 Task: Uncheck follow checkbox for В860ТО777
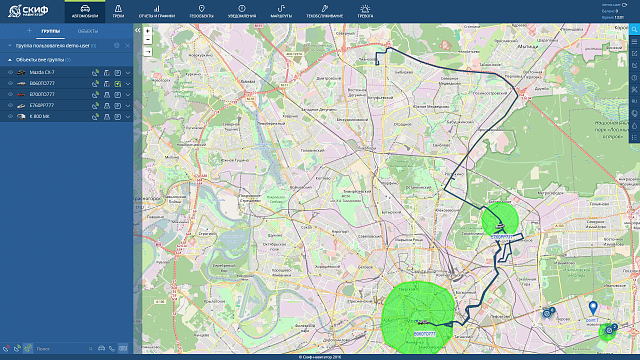tap(118, 84)
